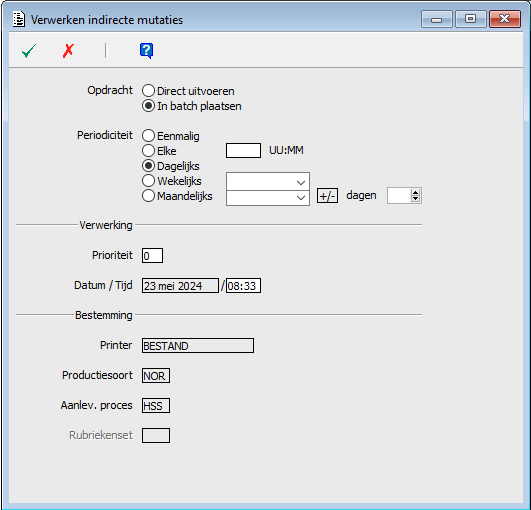Image resolution: width=531 pixels, height=510 pixels.
Task: Select Maandelijks radio button
Action: pos(148,196)
